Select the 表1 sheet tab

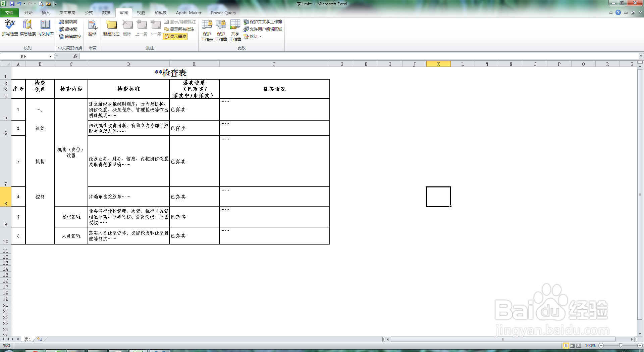28,339
